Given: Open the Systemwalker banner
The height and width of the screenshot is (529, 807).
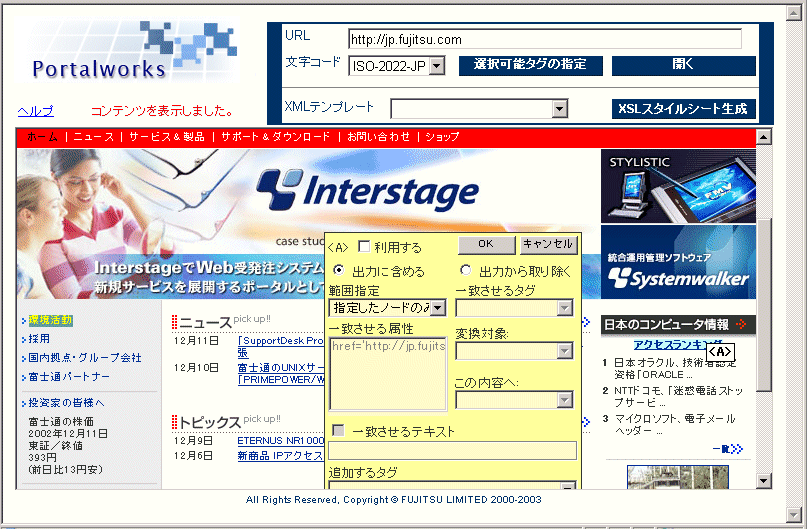Looking at the screenshot, I should (678, 262).
